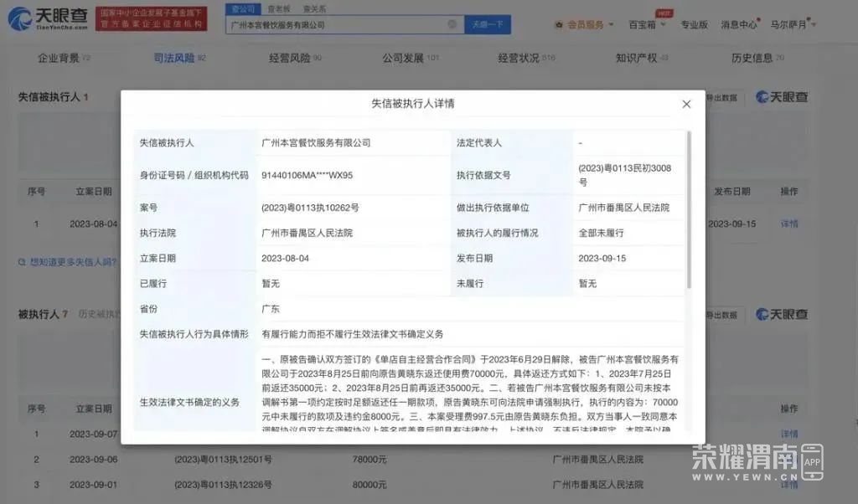
Task: Switch to the 历史信息 tab
Action: (x=757, y=58)
